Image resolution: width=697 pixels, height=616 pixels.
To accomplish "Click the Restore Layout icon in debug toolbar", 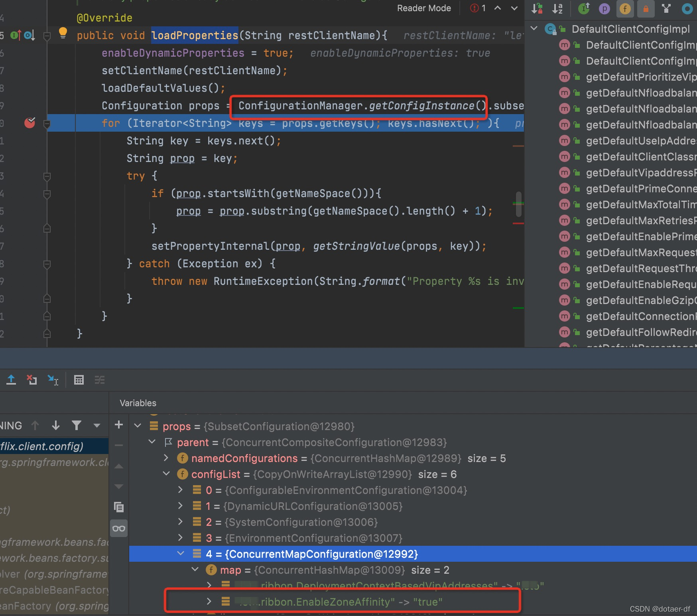I will point(100,380).
